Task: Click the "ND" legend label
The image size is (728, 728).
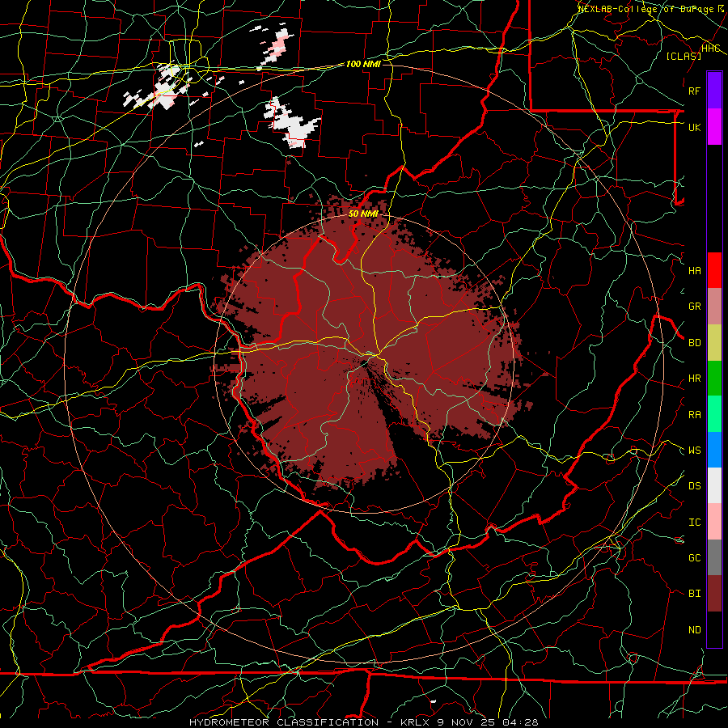Action: (694, 630)
